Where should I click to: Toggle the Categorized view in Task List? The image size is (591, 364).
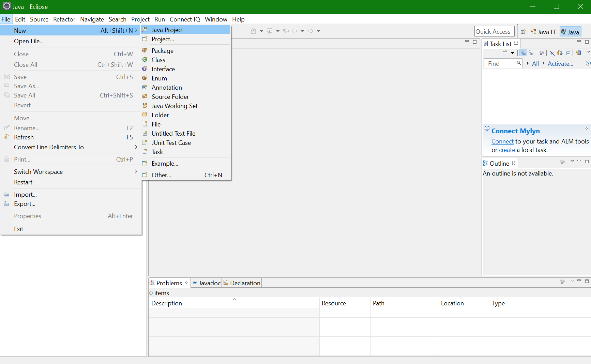pos(524,53)
